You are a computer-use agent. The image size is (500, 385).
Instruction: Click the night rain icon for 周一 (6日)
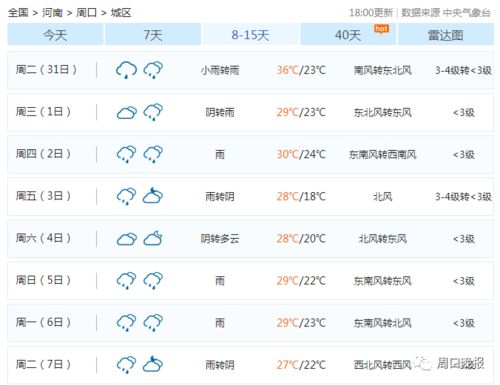[153, 323]
